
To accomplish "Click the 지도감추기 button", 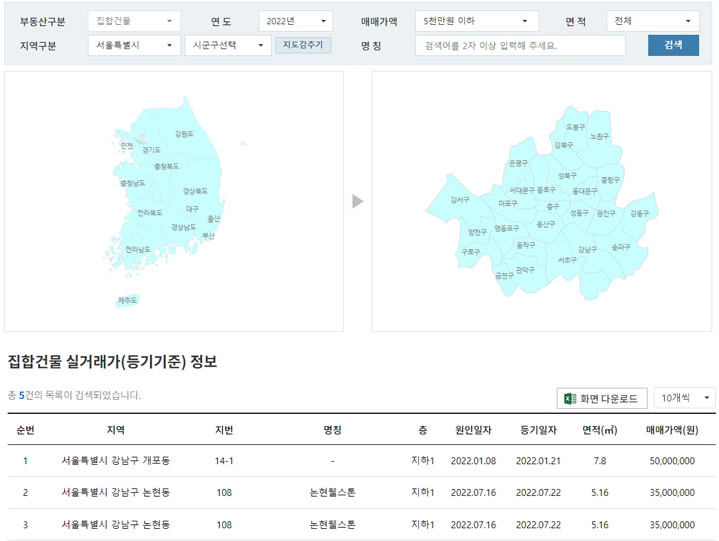I will pos(303,45).
